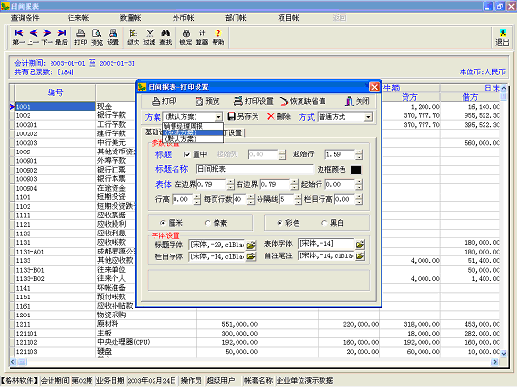Select the 黑白 black-and-white radio button

pyautogui.click(x=324, y=223)
